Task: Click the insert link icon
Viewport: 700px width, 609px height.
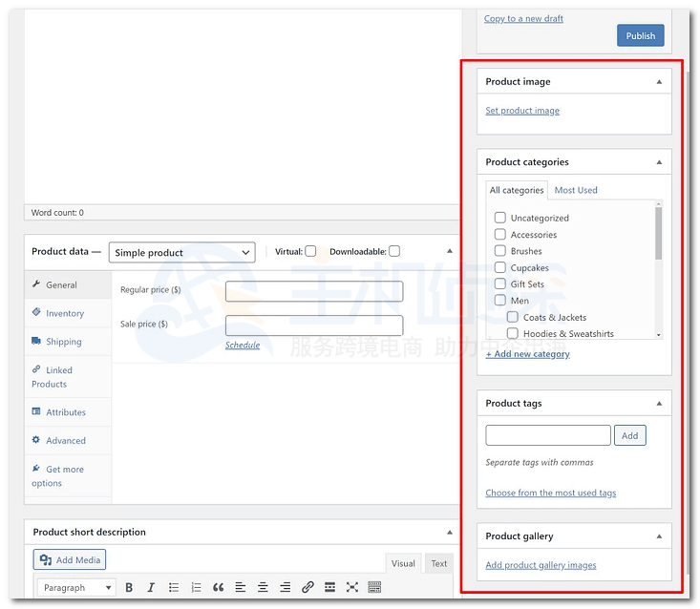Action: click(x=308, y=587)
